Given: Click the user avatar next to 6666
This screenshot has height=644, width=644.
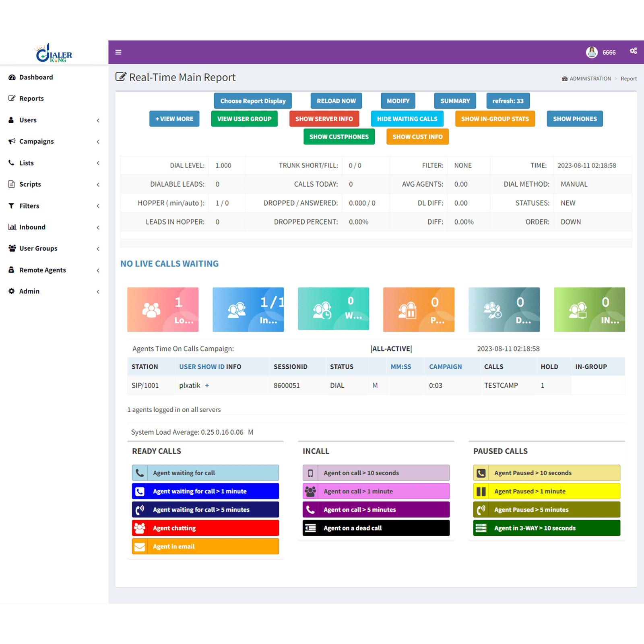Looking at the screenshot, I should 592,52.
